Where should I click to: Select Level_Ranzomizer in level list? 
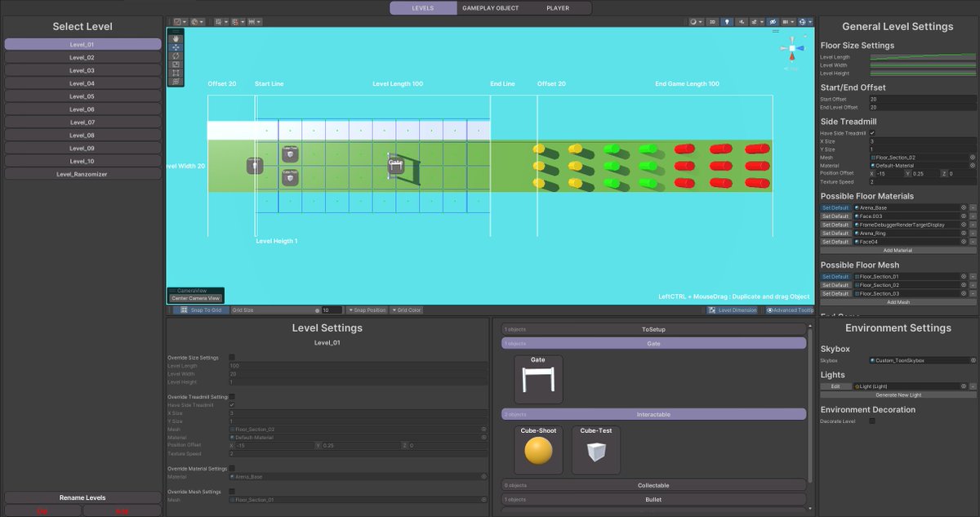pos(82,174)
